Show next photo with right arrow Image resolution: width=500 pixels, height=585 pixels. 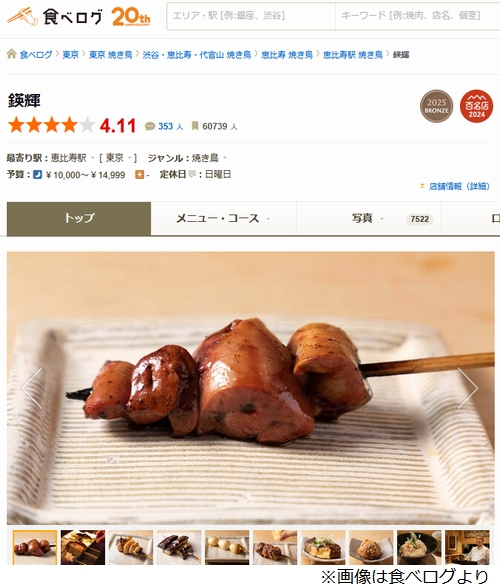(x=468, y=388)
